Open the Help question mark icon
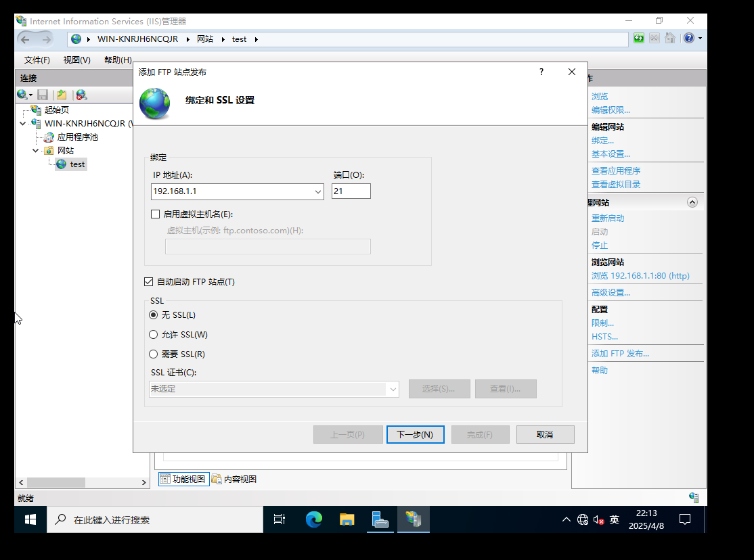The image size is (754, 560). coord(689,38)
